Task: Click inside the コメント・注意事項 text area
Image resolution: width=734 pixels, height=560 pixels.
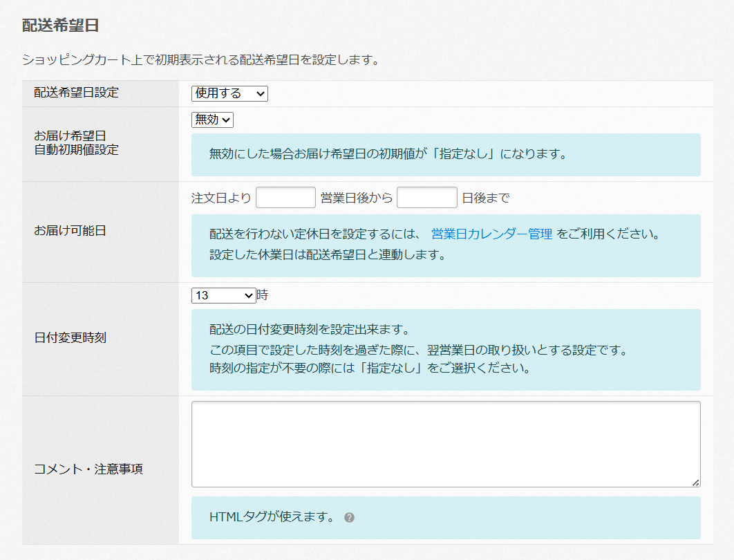Action: coord(445,444)
